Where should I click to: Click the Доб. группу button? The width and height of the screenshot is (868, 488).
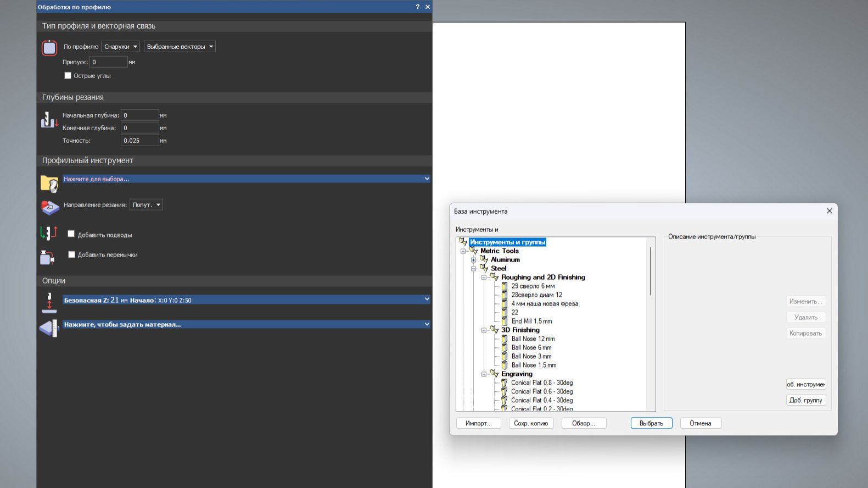(x=806, y=400)
